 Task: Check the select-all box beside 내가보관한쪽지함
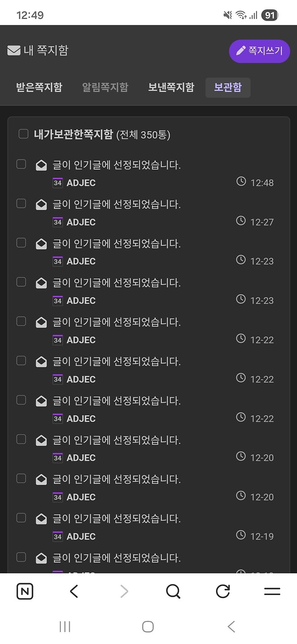[x=23, y=133]
